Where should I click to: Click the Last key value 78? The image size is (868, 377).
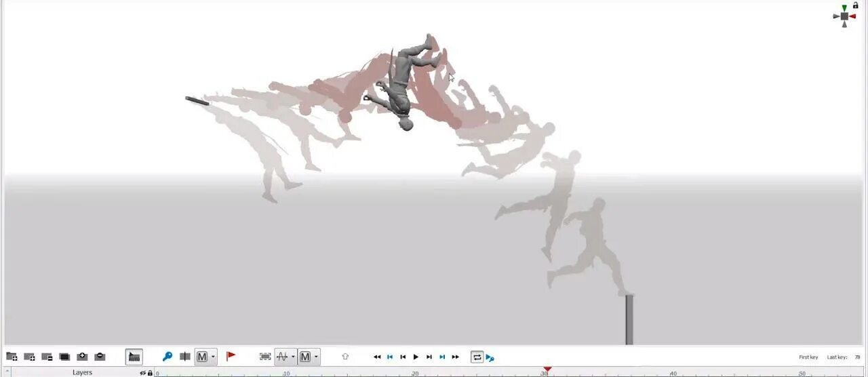(x=857, y=357)
